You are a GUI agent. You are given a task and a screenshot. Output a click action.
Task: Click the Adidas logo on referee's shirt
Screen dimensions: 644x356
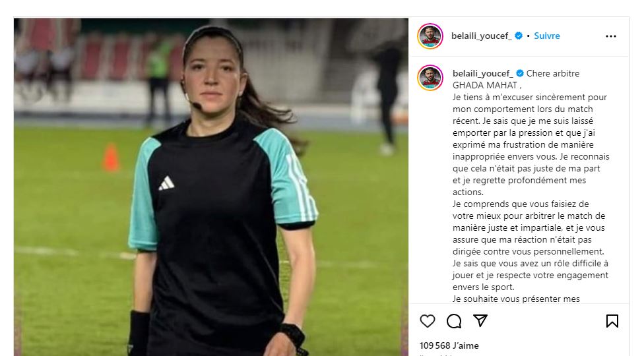tap(166, 183)
